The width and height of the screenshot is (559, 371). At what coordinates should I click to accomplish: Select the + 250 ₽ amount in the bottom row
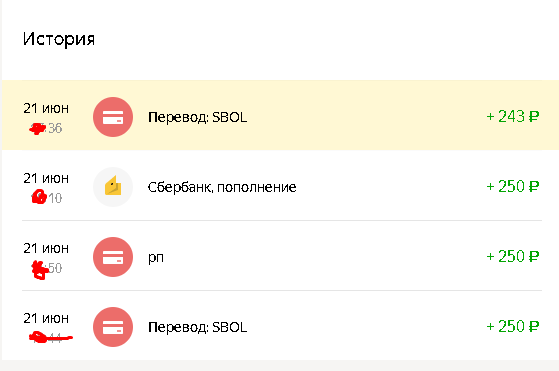(x=513, y=326)
